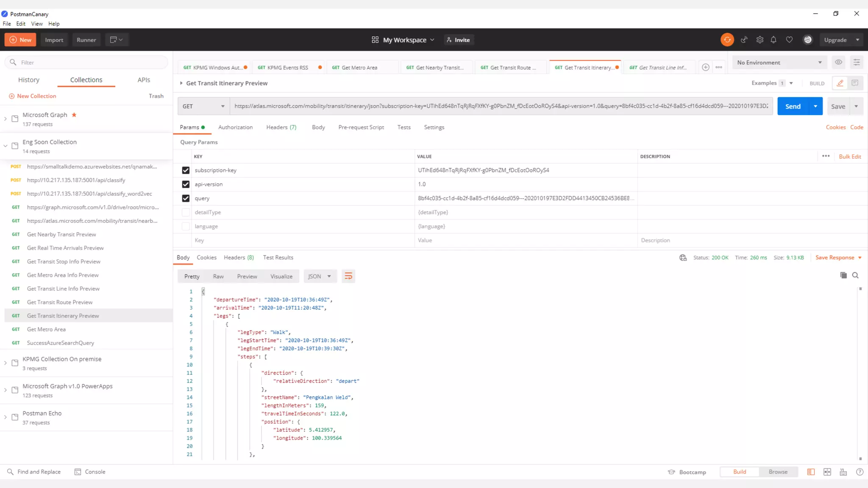Screen dimensions: 868x488
Task: Click the wrap lines icon in response toolbar
Action: pos(348,276)
